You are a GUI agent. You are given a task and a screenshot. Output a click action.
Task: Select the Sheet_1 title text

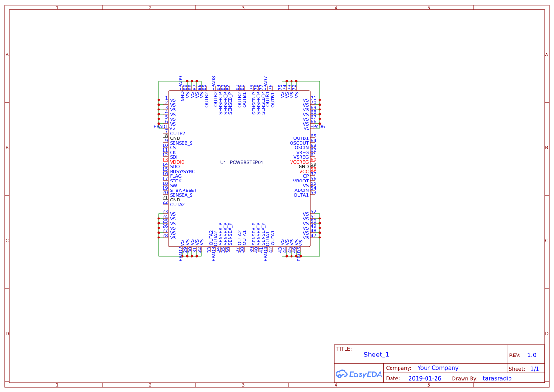376,354
